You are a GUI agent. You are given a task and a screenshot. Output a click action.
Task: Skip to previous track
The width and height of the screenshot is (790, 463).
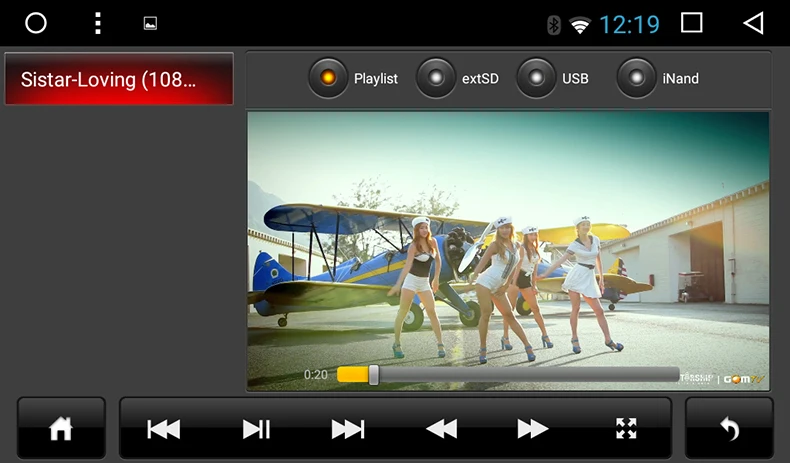tap(164, 429)
